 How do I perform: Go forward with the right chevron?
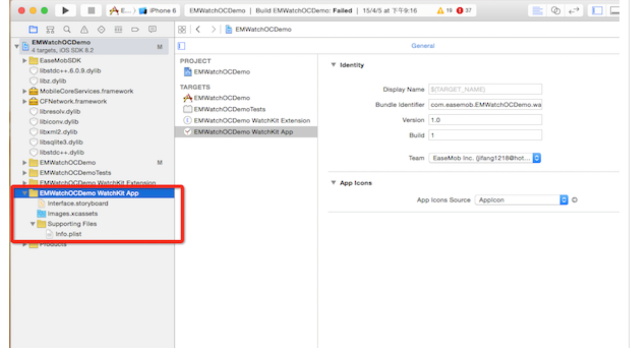tap(213, 29)
